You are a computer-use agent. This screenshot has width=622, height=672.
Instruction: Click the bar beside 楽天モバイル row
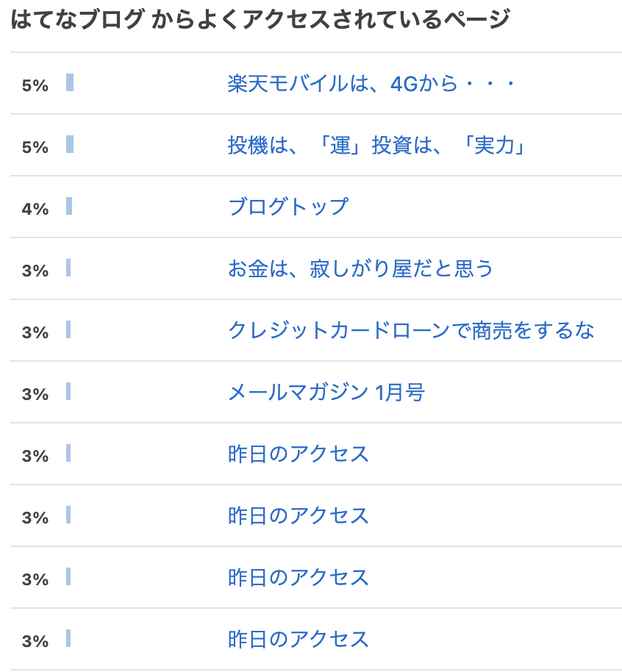pos(70,82)
